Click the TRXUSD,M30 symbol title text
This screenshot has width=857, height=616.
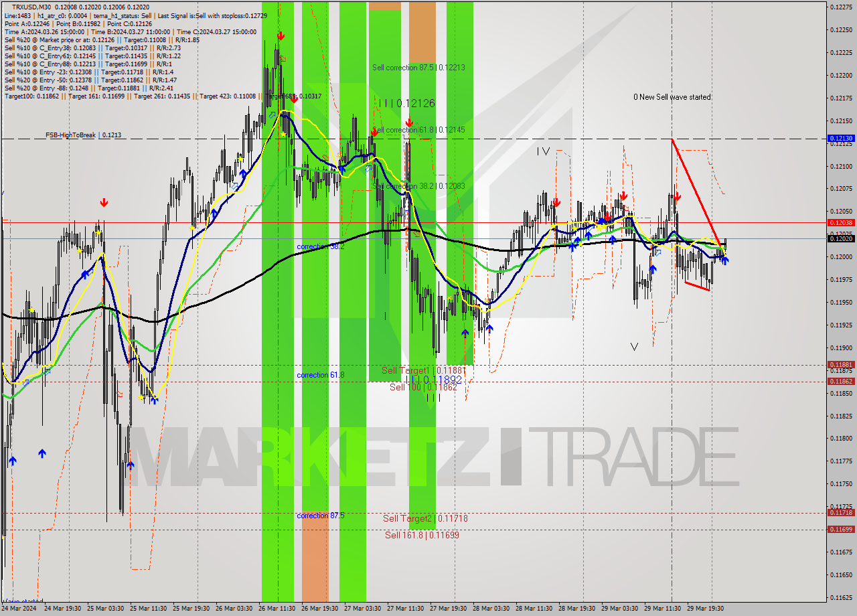(31, 7)
